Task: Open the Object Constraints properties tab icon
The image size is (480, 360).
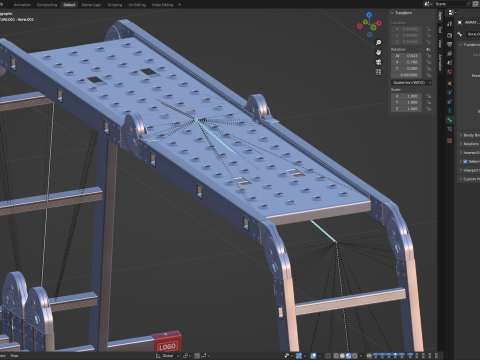Action: coord(449,102)
